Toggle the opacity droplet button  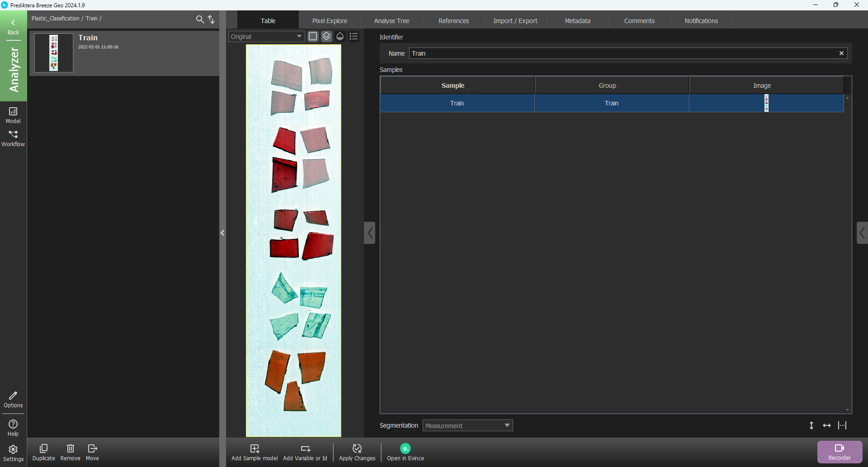coord(340,37)
